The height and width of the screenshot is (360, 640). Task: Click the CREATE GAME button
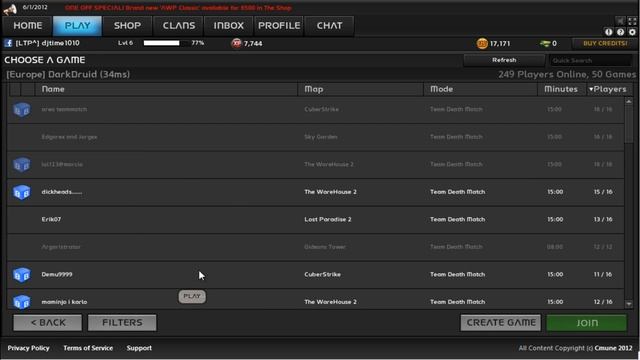(501, 322)
